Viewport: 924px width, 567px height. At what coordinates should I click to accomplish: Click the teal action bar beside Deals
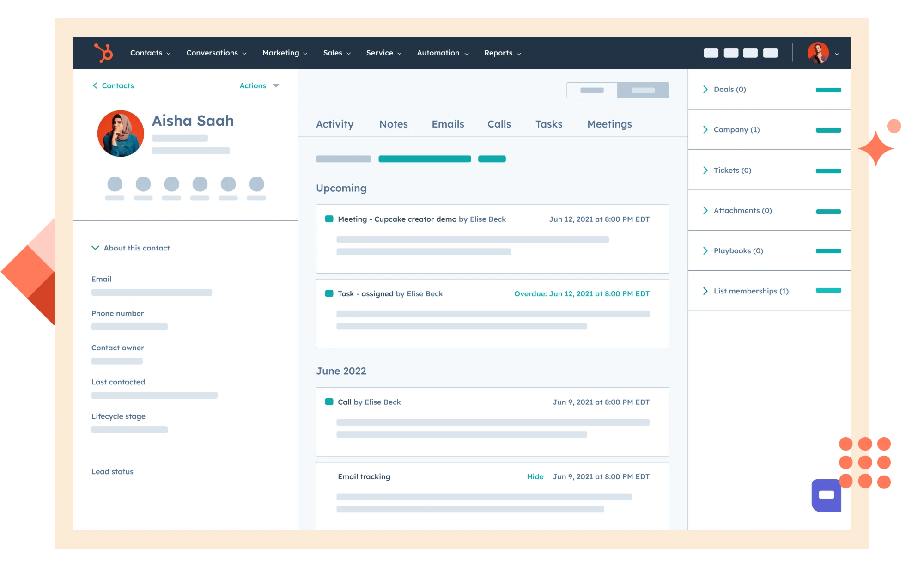coord(828,90)
